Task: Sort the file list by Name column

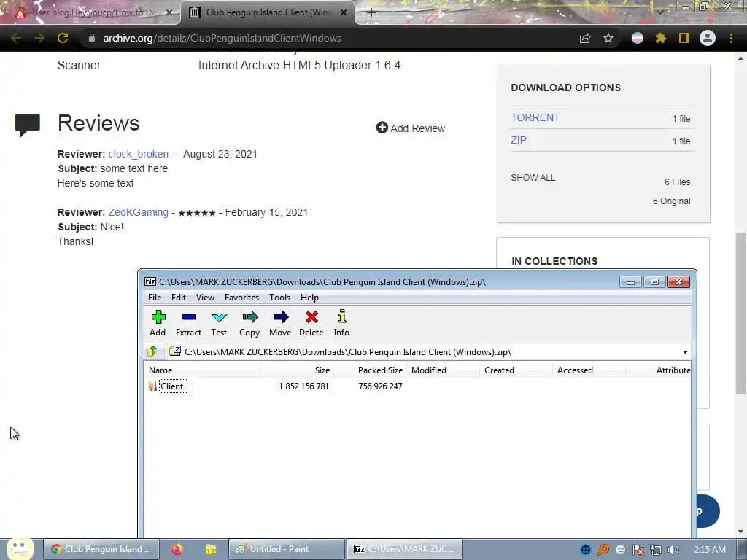Action: click(203, 370)
